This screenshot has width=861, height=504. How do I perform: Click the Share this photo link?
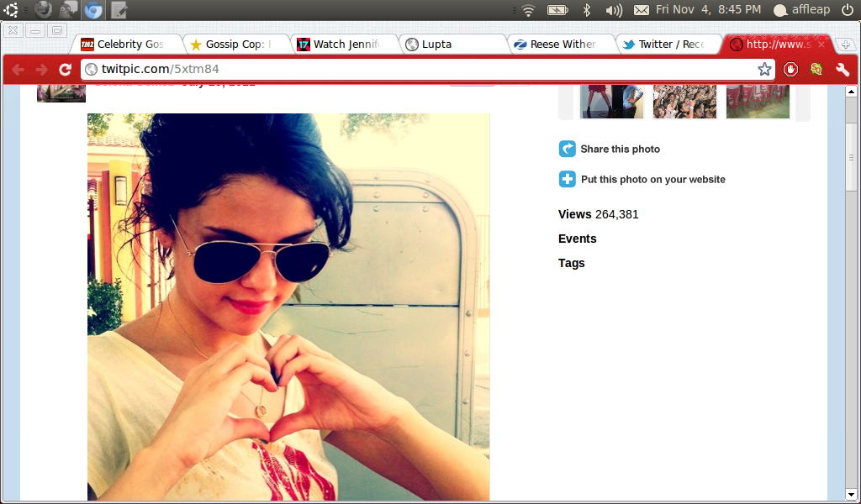(620, 150)
